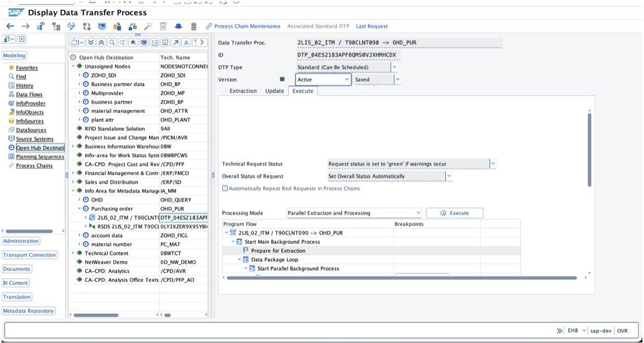
Task: Select the Prepare for Extraction row
Action: 371,250
